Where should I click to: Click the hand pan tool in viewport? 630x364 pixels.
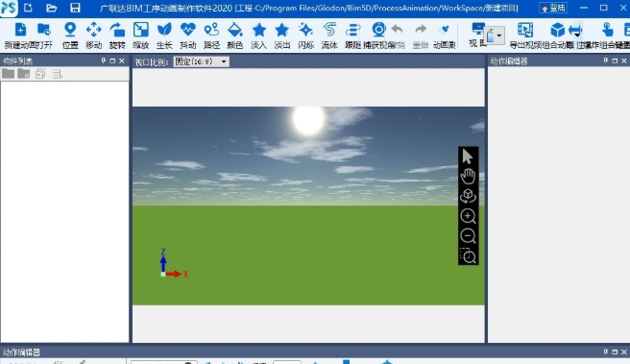(x=468, y=177)
